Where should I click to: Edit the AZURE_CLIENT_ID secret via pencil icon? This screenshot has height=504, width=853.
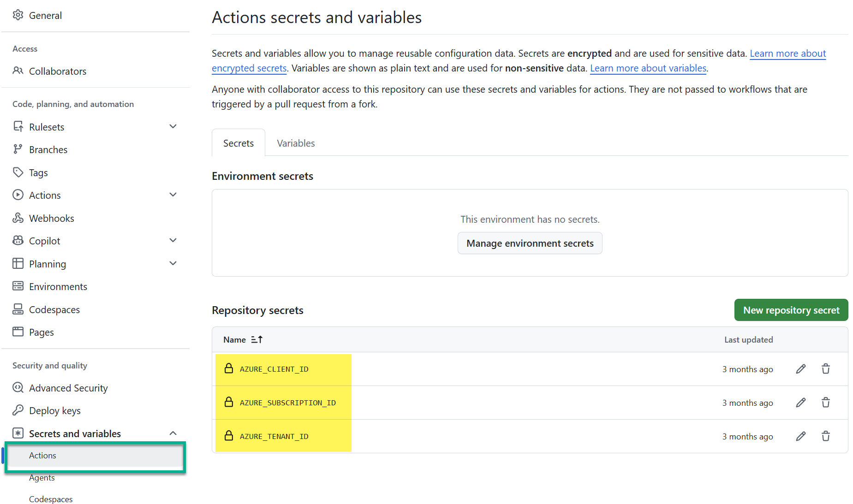pos(801,369)
